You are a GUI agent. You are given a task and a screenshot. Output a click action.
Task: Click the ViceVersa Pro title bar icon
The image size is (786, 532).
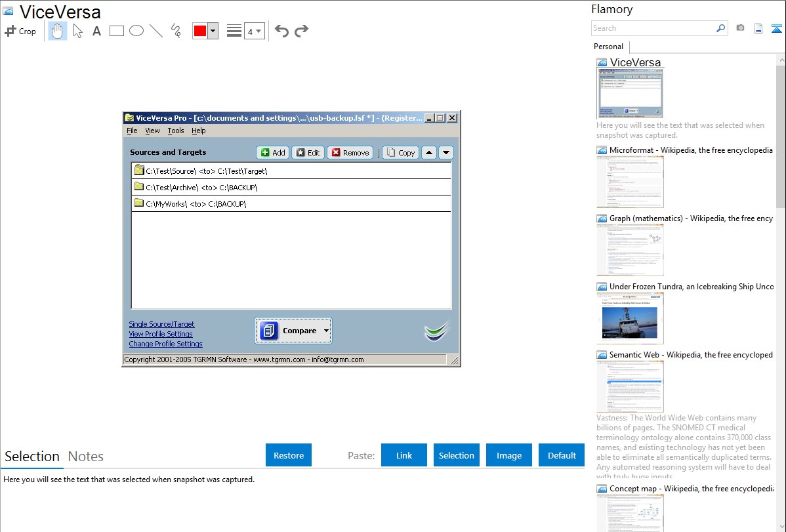pos(129,118)
